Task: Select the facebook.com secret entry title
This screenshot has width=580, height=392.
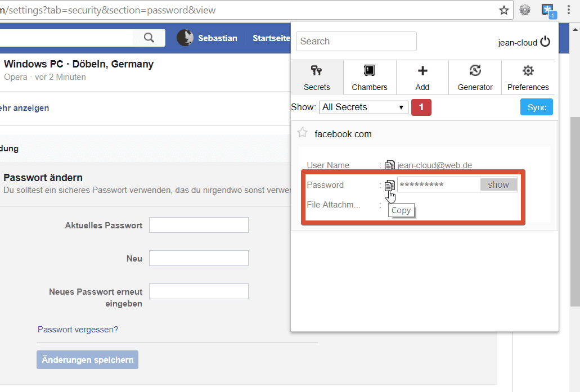Action: pos(343,134)
